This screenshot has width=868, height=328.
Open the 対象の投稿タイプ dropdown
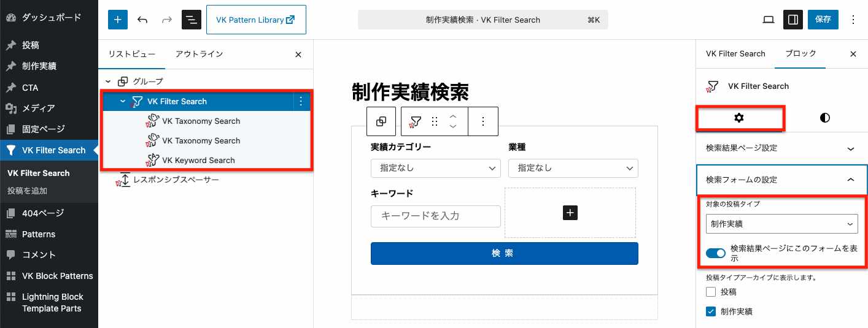tap(781, 224)
